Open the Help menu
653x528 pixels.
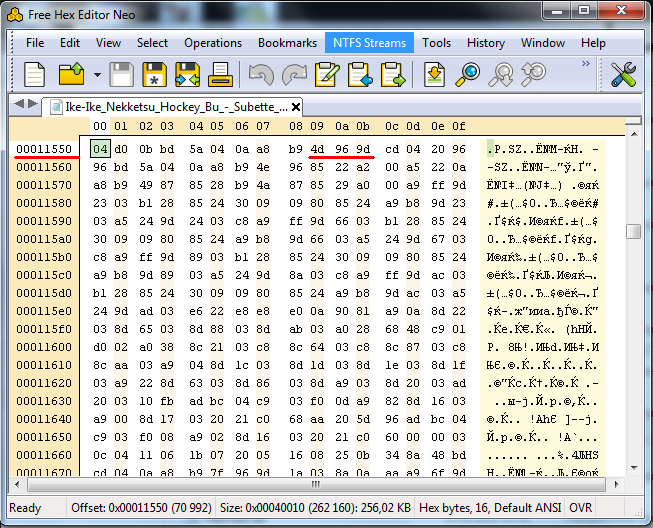click(593, 43)
